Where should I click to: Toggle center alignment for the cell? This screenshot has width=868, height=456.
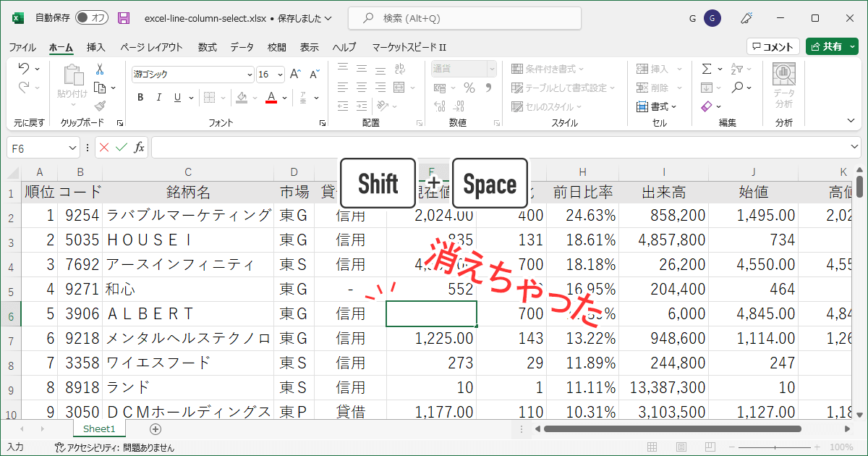[362, 88]
